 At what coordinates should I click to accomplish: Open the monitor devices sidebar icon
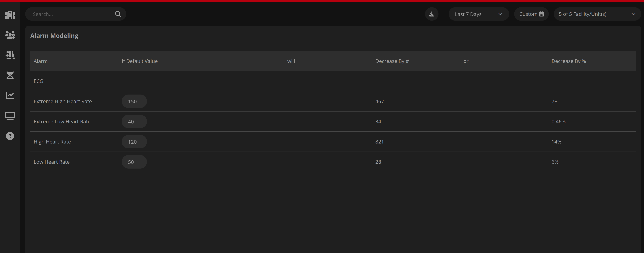(x=10, y=116)
